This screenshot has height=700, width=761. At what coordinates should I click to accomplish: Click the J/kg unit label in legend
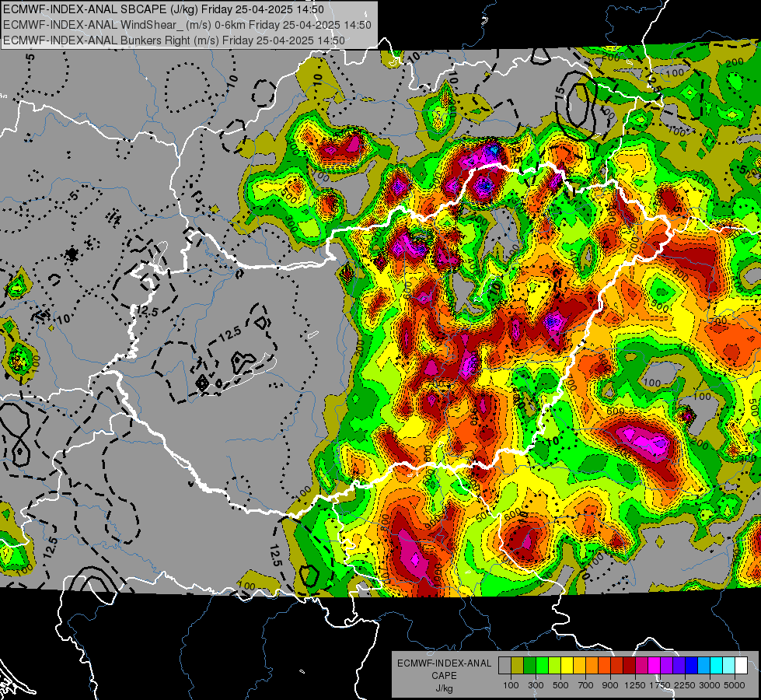pos(444,688)
